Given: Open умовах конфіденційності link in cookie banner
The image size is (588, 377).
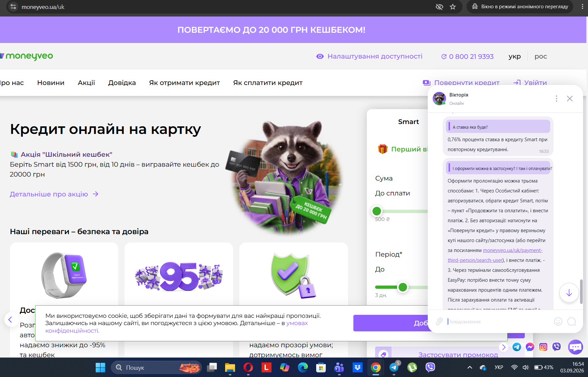Looking at the screenshot, I should pos(176,327).
